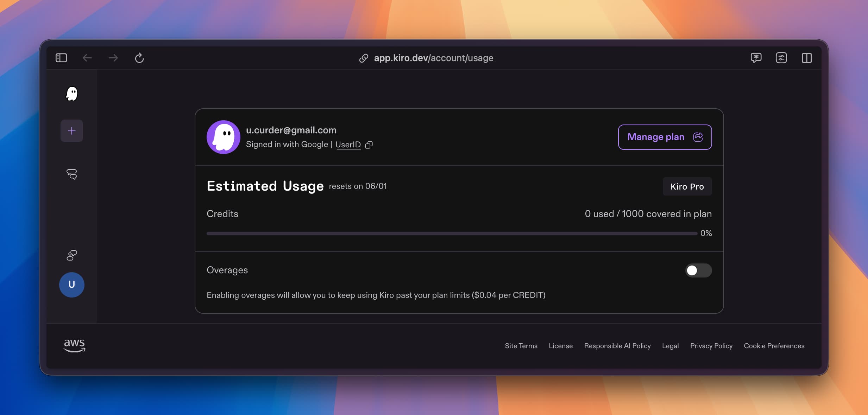868x415 pixels.
Task: Click the email u.curder@gmail.com
Action: point(291,130)
